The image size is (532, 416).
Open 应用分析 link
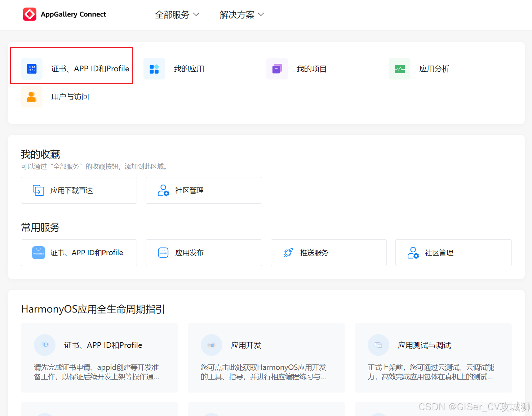pyautogui.click(x=434, y=69)
